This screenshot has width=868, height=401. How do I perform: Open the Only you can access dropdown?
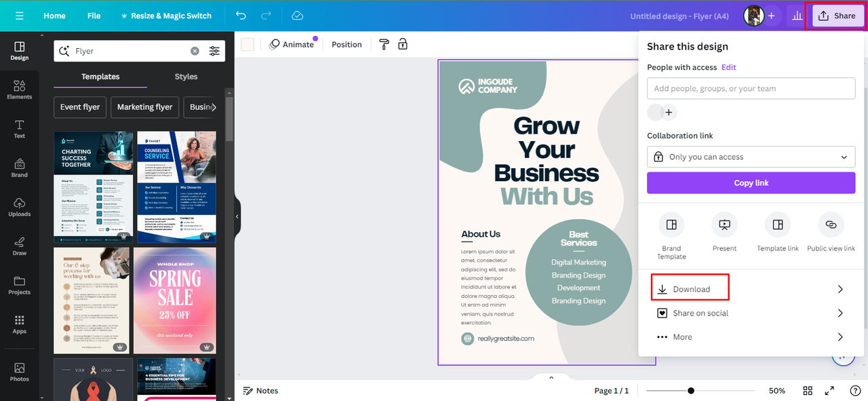tap(751, 157)
